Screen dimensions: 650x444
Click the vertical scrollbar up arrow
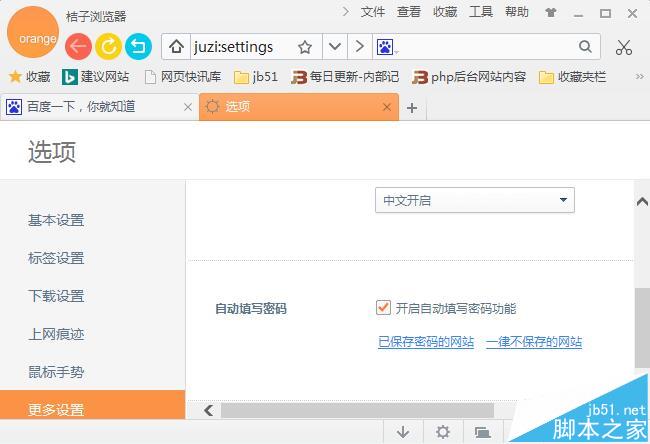[x=642, y=202]
